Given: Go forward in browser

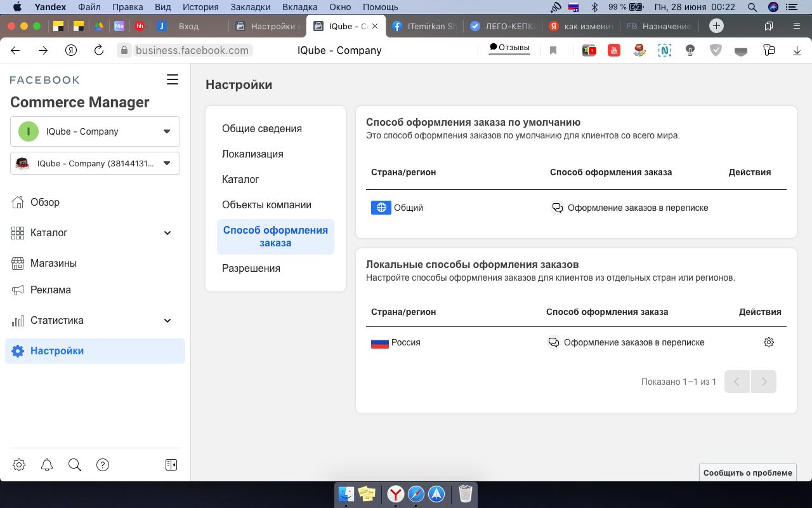Looking at the screenshot, I should click(x=43, y=50).
